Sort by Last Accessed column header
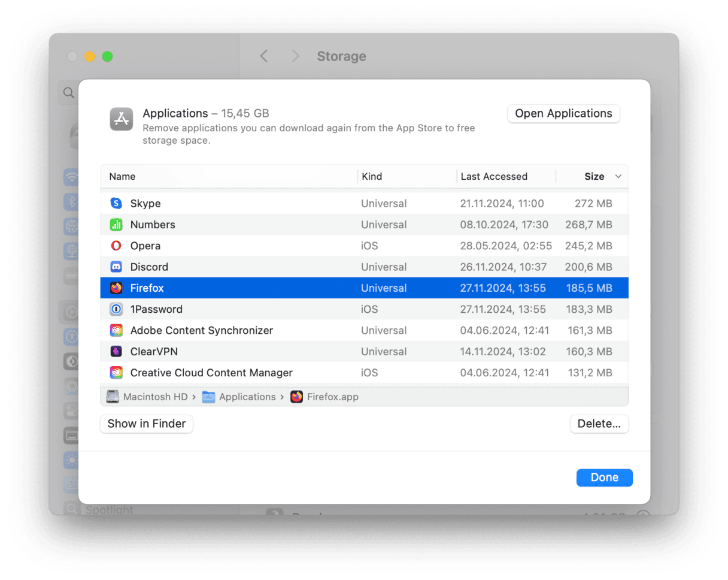 pos(493,177)
